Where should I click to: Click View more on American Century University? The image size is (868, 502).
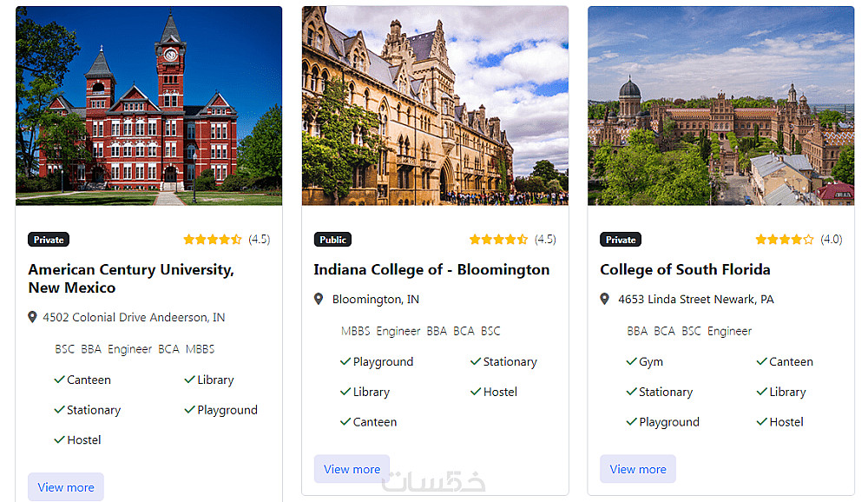pos(66,487)
